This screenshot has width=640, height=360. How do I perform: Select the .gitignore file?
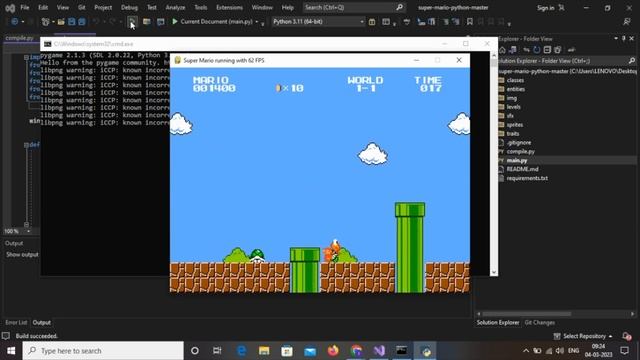pos(519,142)
